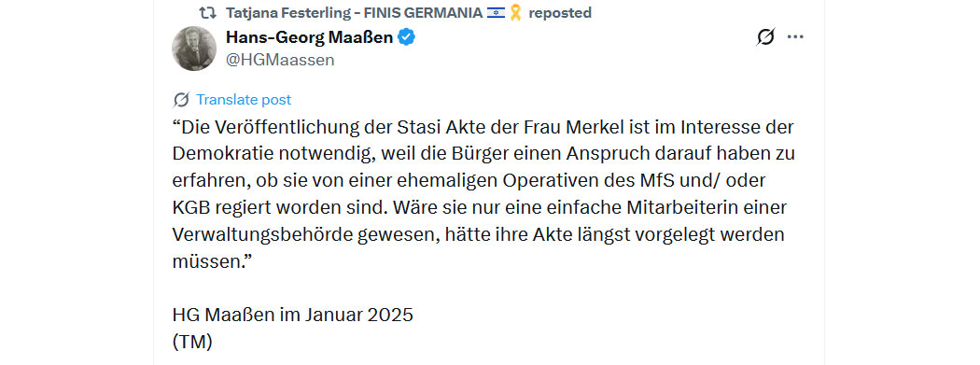The width and height of the screenshot is (980, 365).
Task: Click the quote's opening line about Stasi Akte
Action: click(x=483, y=128)
